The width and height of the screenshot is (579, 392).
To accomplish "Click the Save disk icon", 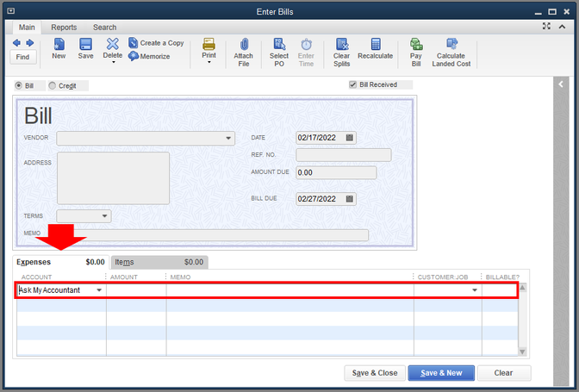I will (85, 44).
